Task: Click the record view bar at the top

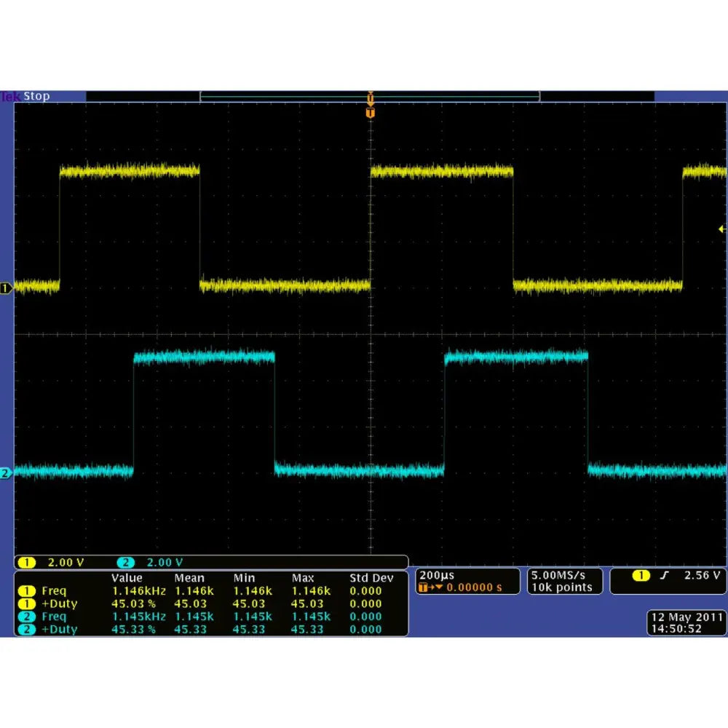Action: [x=370, y=97]
